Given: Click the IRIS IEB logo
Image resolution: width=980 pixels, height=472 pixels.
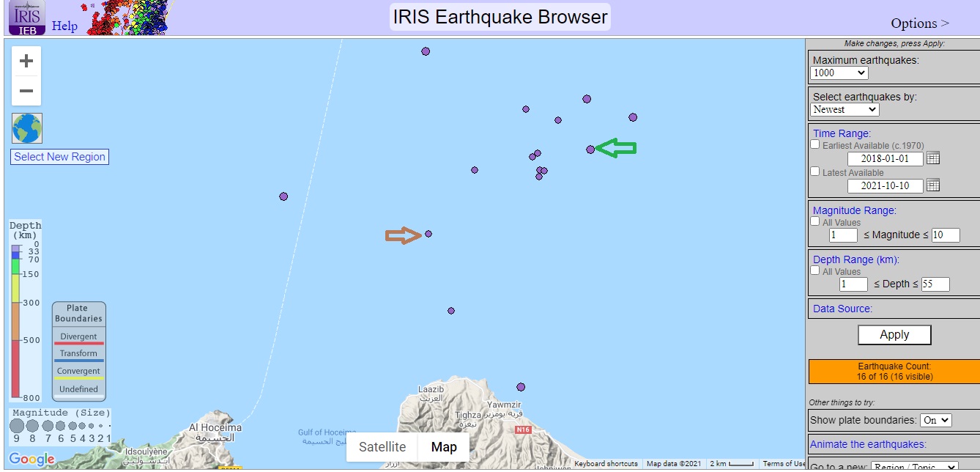Looking at the screenshot, I should (26, 18).
